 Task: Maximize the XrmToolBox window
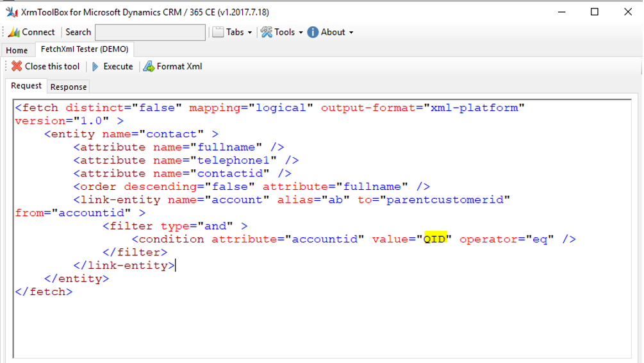point(594,12)
